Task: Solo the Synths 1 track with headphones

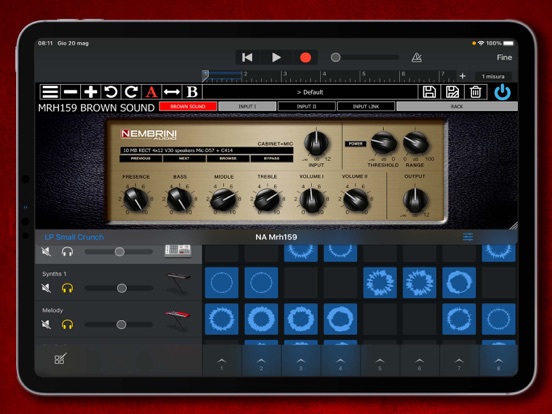Action: (x=67, y=288)
